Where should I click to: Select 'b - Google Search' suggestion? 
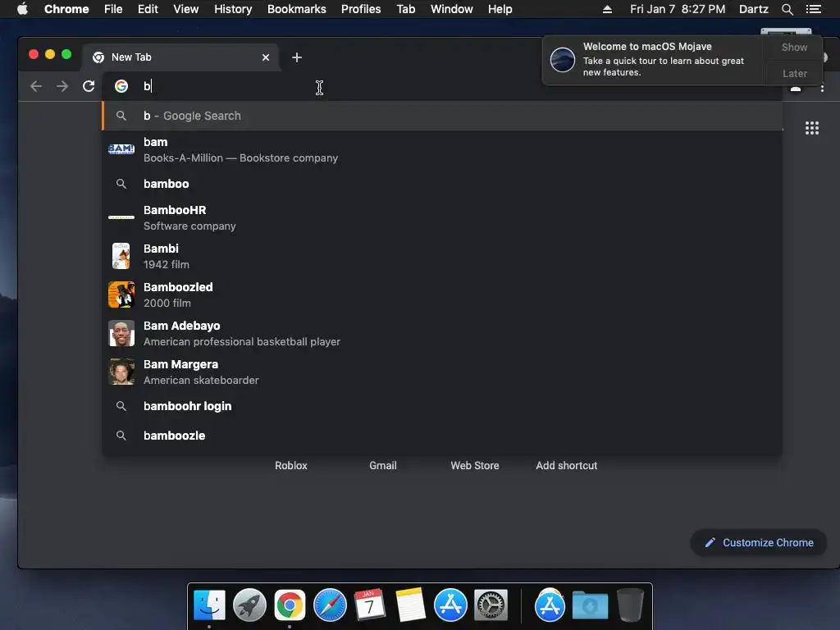pos(442,116)
